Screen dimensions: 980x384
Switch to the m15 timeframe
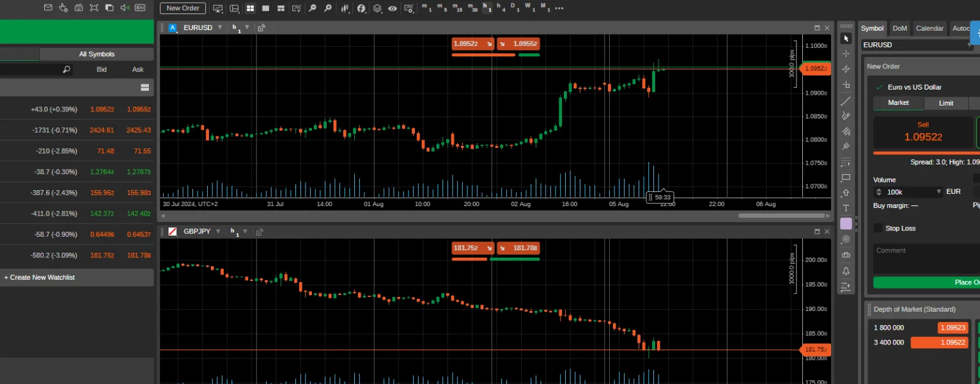point(458,8)
